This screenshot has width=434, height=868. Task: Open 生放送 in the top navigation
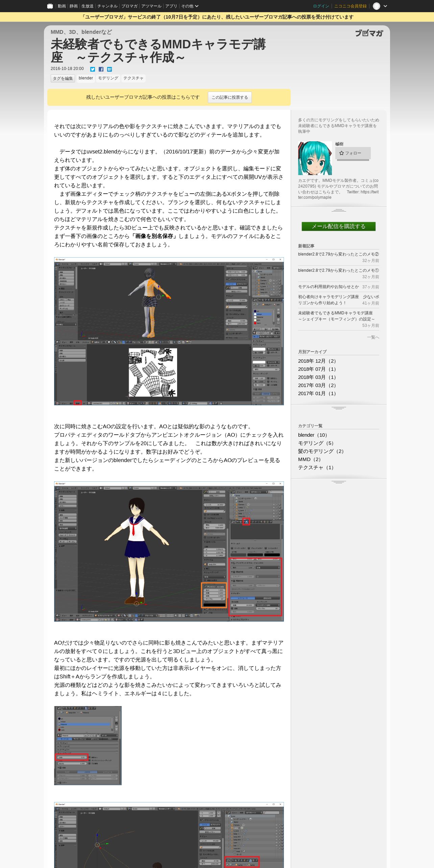click(87, 6)
